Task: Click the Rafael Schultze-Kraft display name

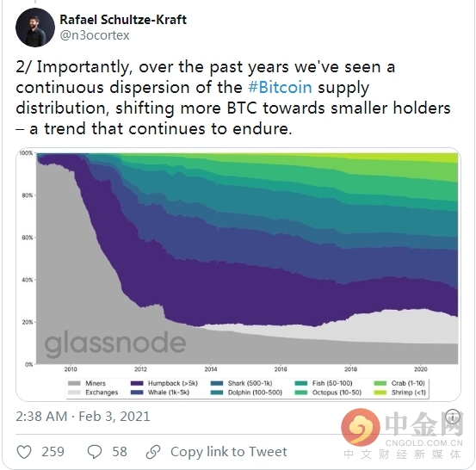Action: (123, 20)
